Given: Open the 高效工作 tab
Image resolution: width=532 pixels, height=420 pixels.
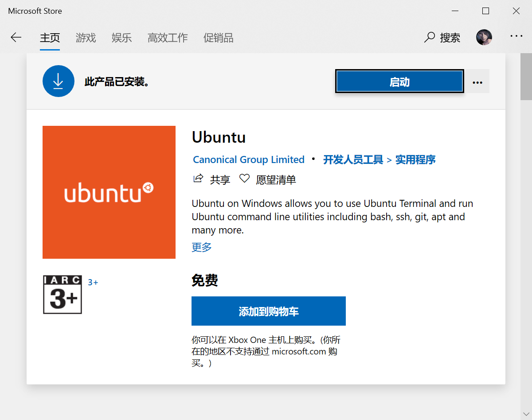Looking at the screenshot, I should point(168,38).
